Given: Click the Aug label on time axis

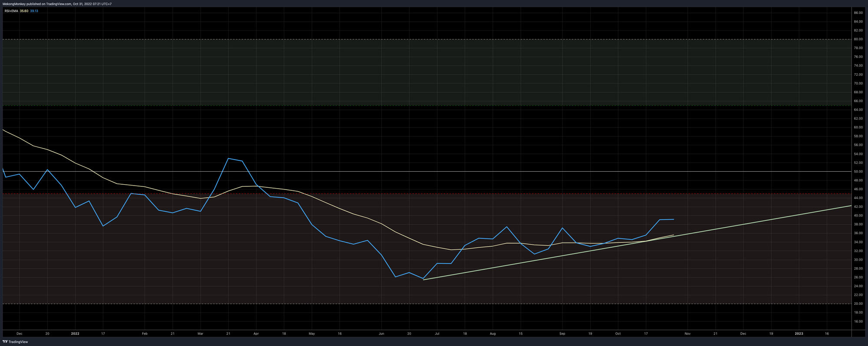Looking at the screenshot, I should tap(493, 334).
